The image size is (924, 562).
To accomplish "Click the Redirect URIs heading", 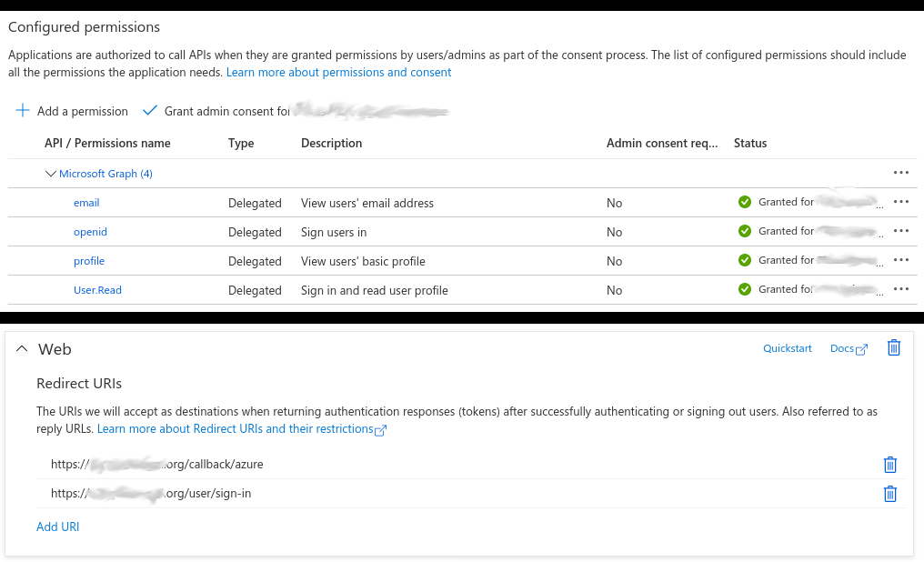I will pos(79,384).
